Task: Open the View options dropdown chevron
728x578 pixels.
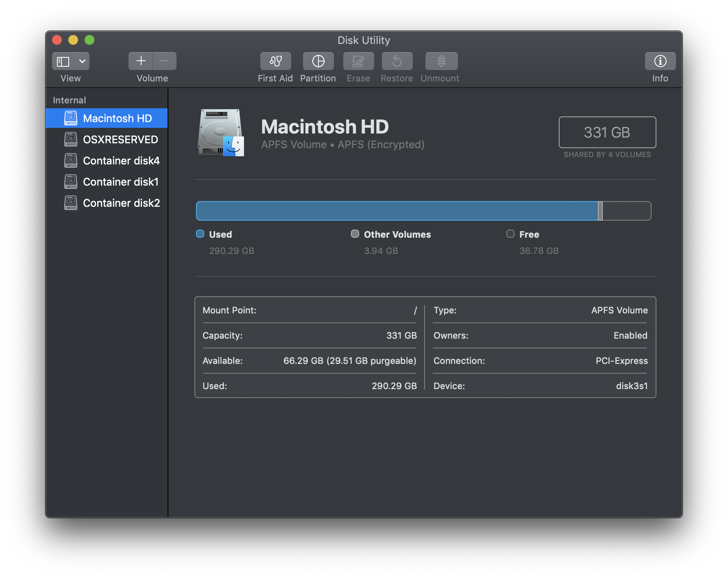Action: pos(82,61)
